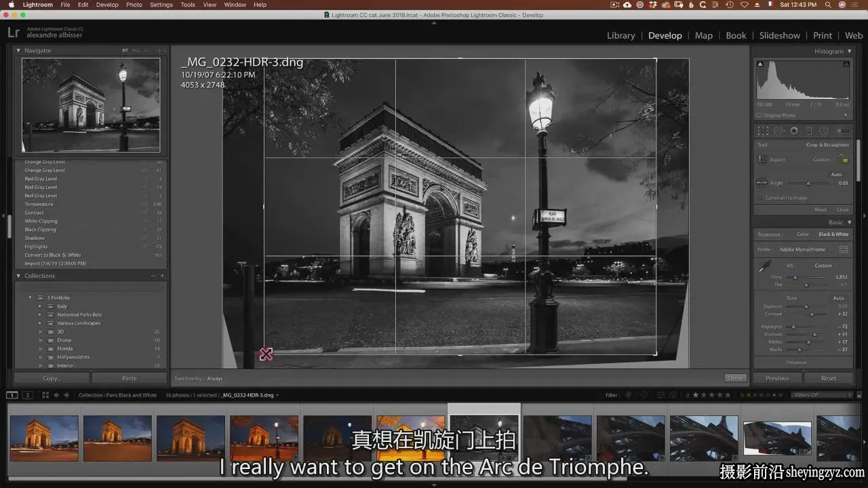Select the Spot Removal tool

pos(778,131)
